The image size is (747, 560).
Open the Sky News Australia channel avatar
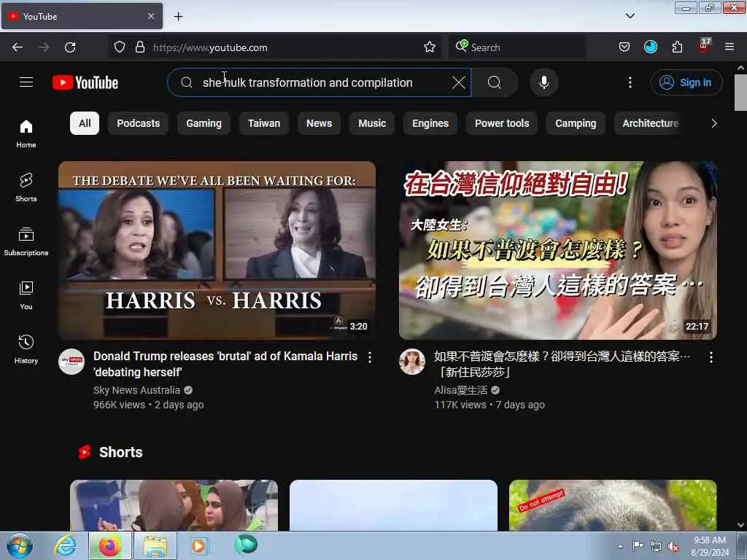pos(71,362)
